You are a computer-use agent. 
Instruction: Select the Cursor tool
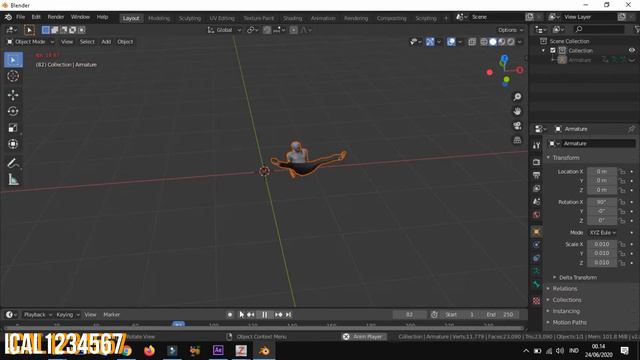pos(13,76)
